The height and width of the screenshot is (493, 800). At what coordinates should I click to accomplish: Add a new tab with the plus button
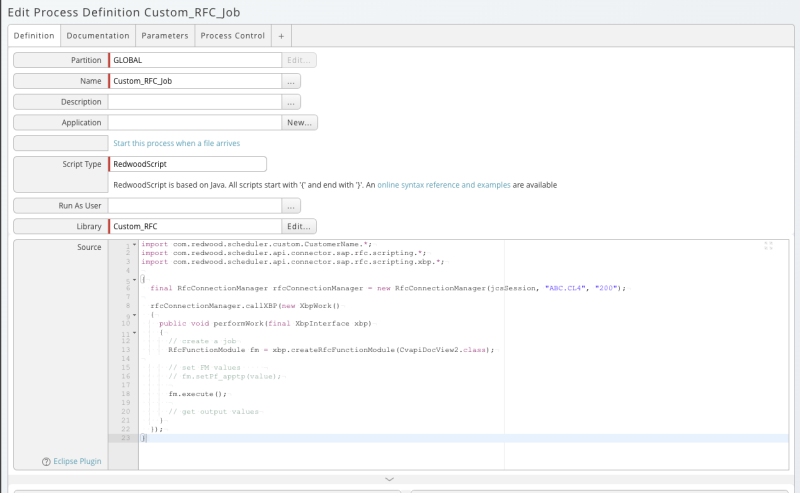click(x=281, y=36)
